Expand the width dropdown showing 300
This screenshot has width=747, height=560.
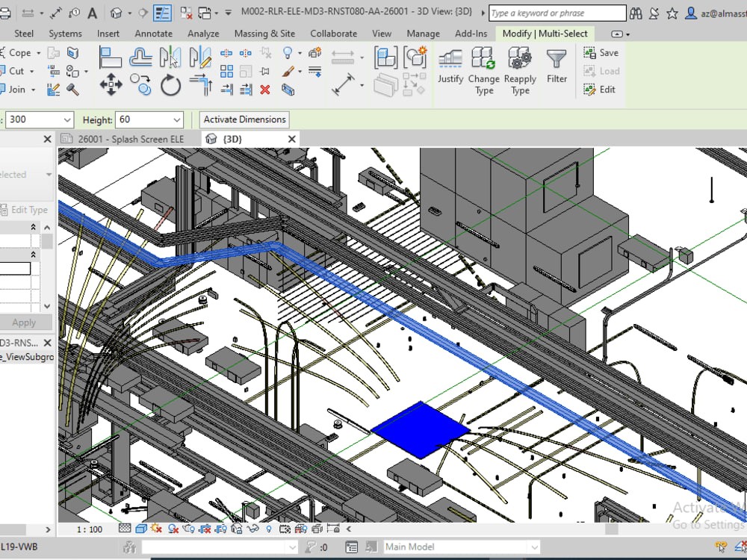point(67,119)
